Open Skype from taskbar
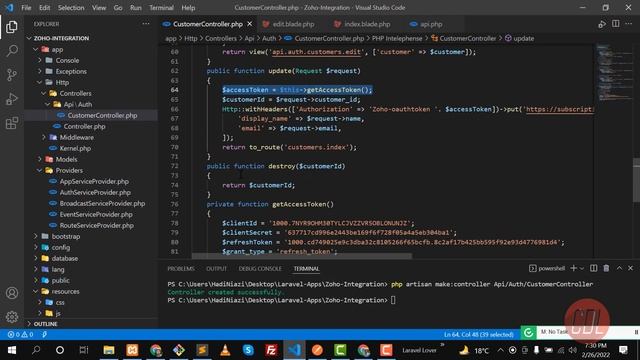640x360 pixels. (248, 350)
